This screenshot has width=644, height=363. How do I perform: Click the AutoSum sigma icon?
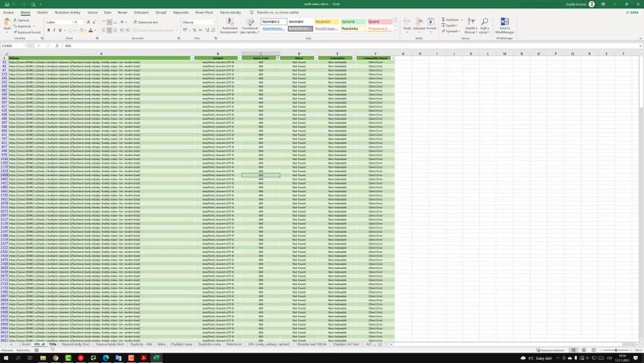tap(443, 20)
